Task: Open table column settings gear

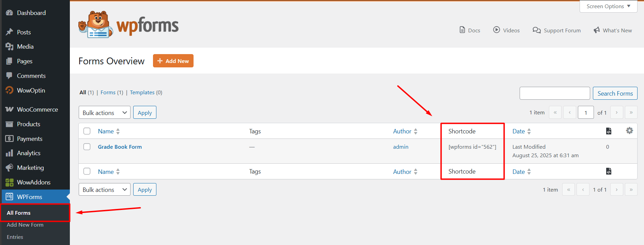Action: [629, 131]
